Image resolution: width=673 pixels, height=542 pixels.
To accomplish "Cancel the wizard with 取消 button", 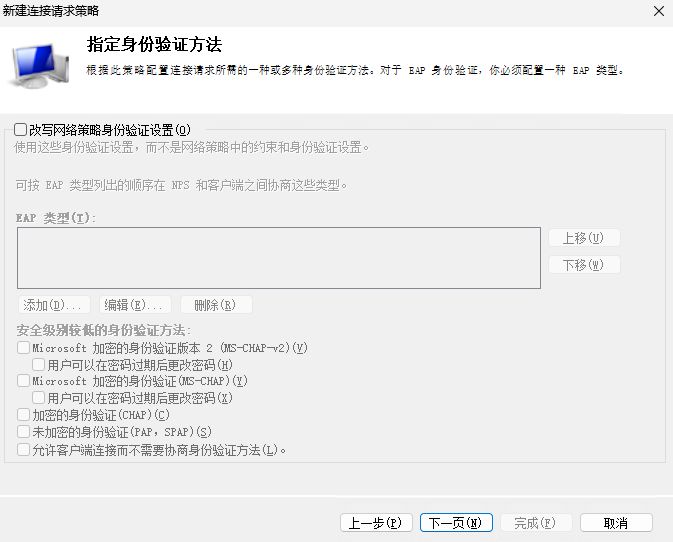I will click(x=616, y=523).
